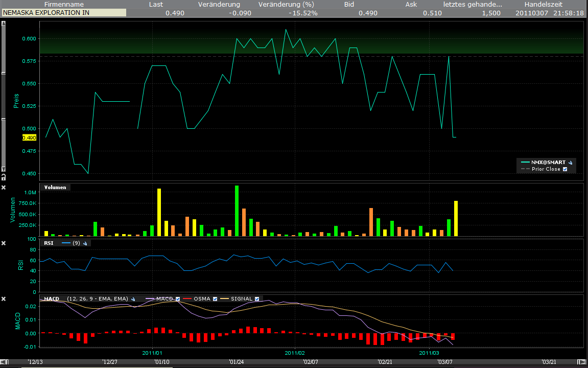
Task: Click the bottom arrow of price scale
Action: click(x=4, y=169)
